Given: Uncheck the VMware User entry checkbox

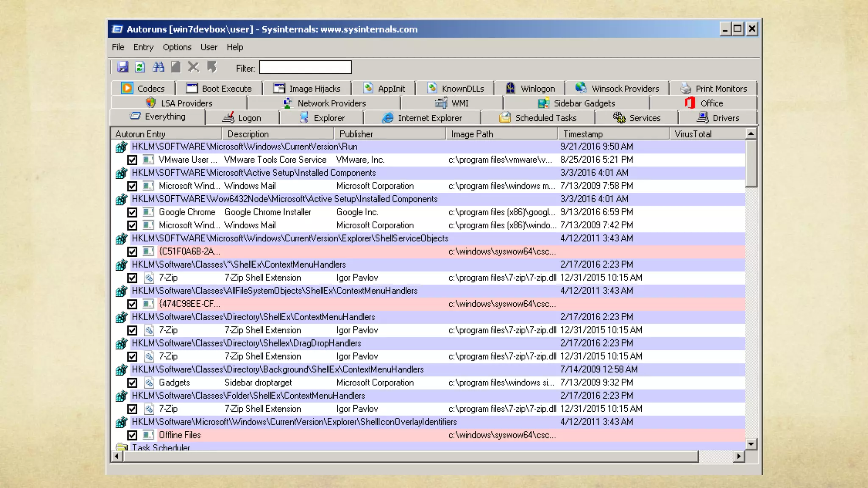Looking at the screenshot, I should 132,160.
